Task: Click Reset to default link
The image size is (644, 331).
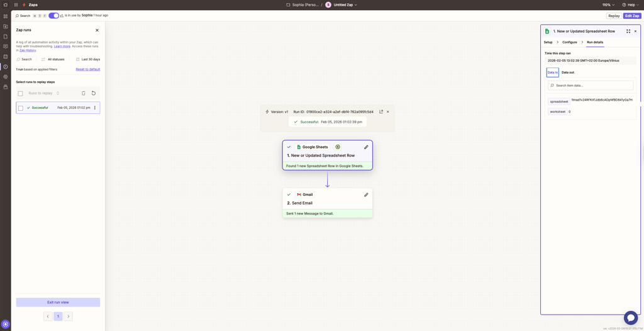Action: 88,69
